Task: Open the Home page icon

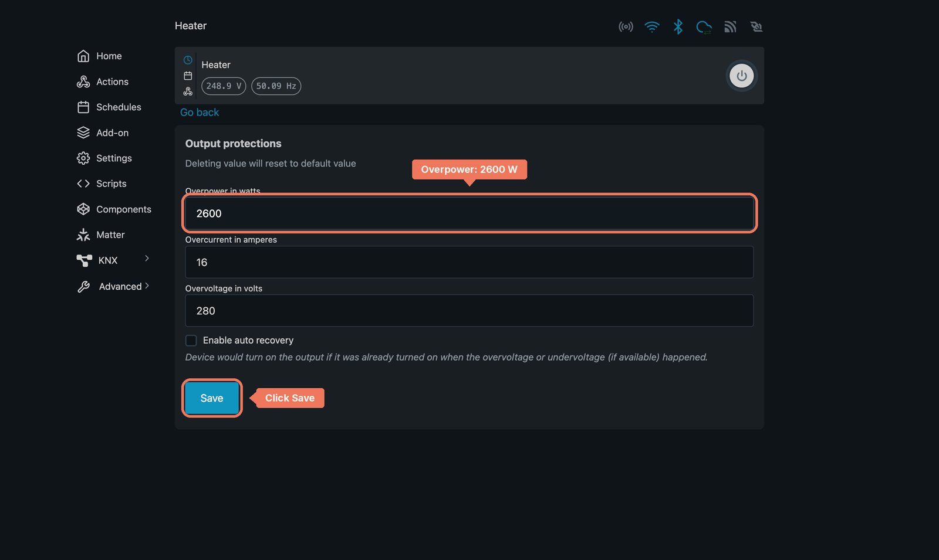Action: [x=83, y=56]
